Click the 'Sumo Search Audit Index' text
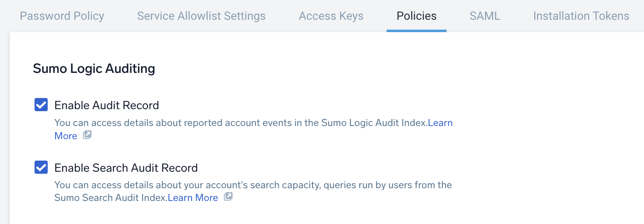This screenshot has height=224, width=644. click(x=111, y=198)
